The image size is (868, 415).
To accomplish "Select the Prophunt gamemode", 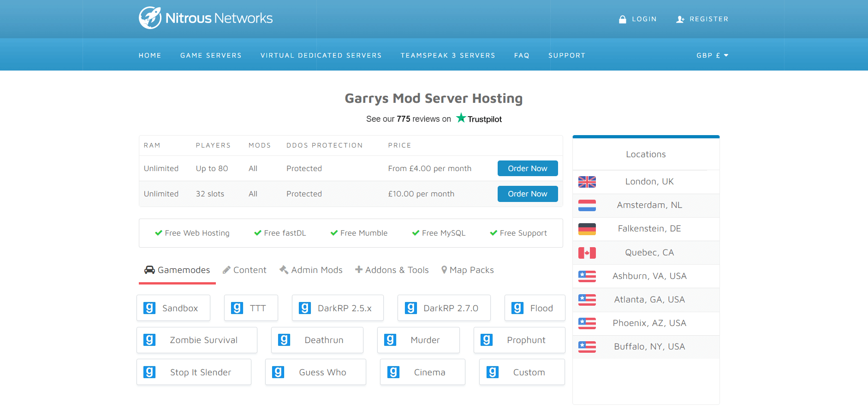I will (x=519, y=340).
